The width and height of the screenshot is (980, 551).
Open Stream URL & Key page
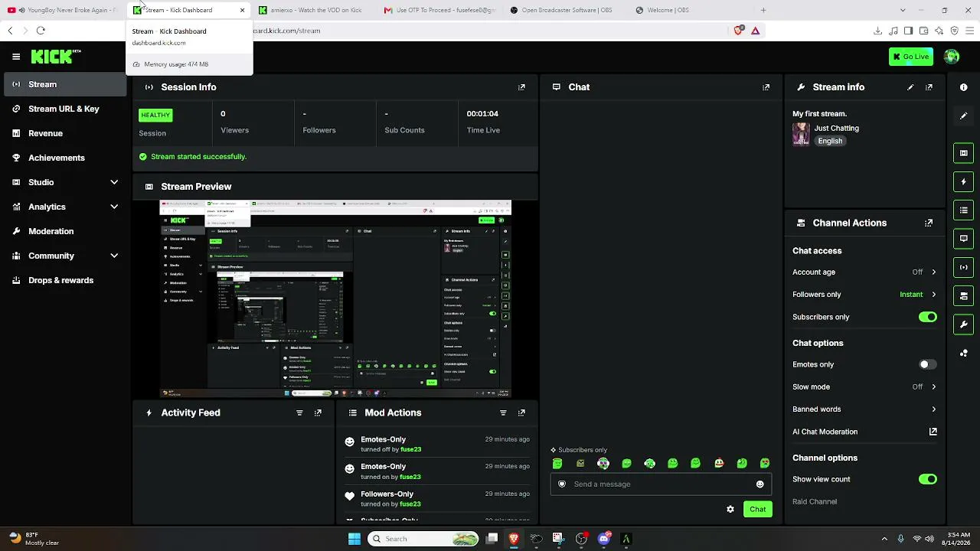65,109
